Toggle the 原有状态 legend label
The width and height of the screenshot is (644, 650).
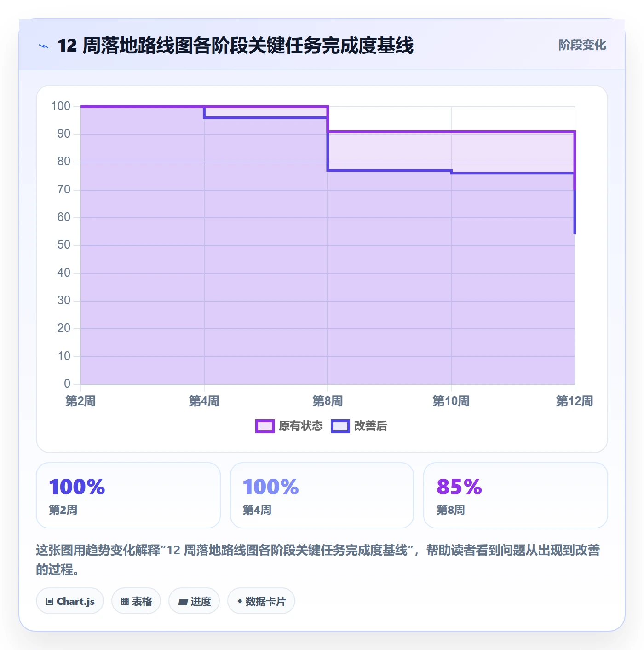click(x=301, y=426)
